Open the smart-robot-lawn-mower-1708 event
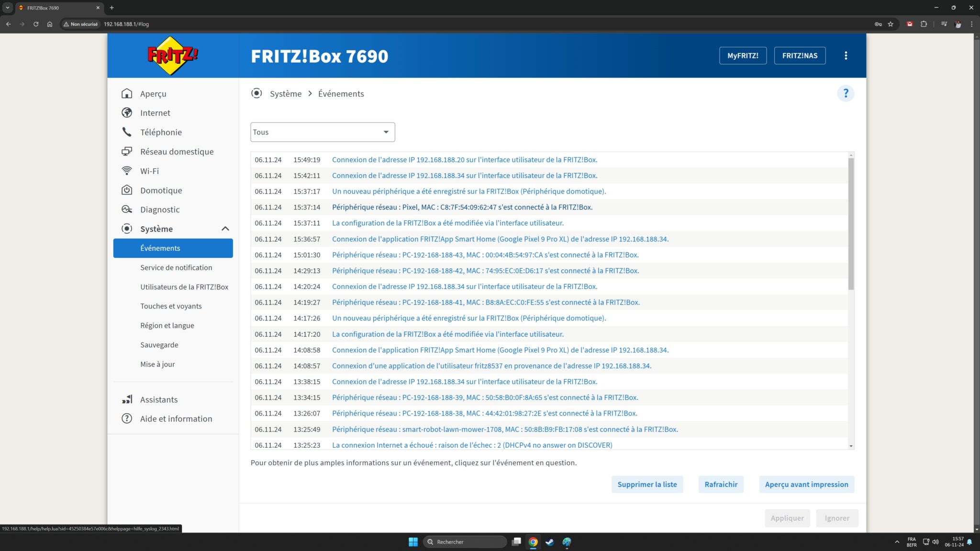 (x=505, y=429)
